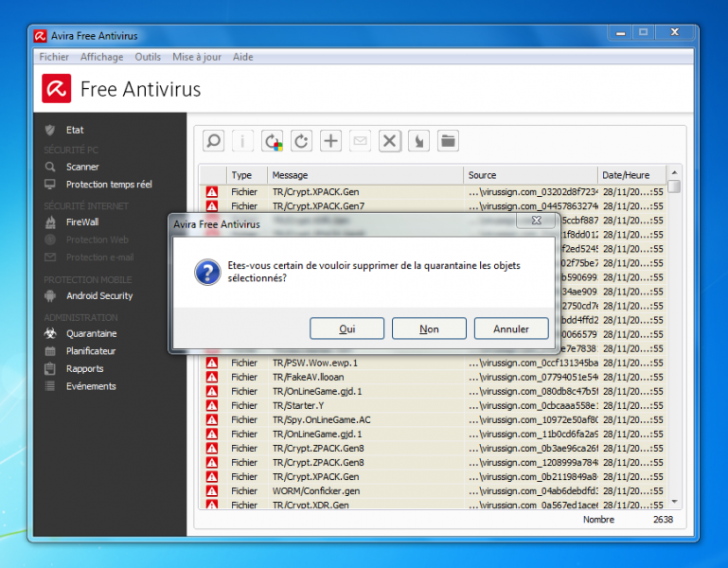Click the magnifier rescan object toolbar icon
Viewport: 728px width, 568px height.
tap(214, 141)
